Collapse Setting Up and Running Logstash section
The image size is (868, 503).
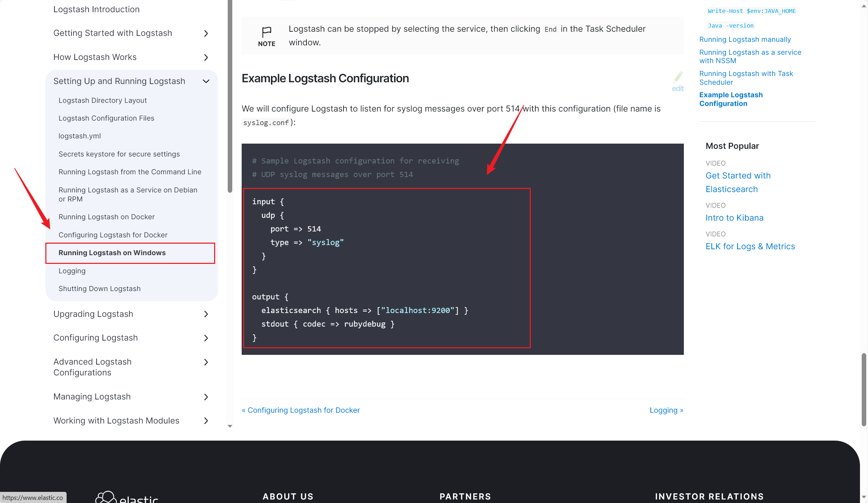coord(206,81)
